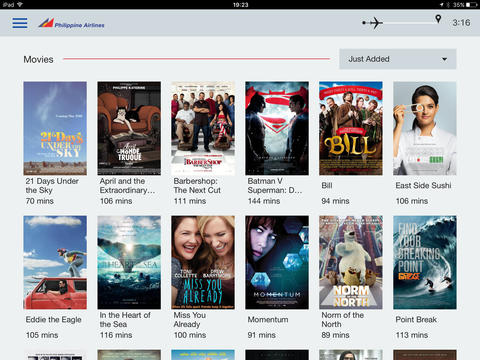Open the Momentum movie poster
The height and width of the screenshot is (360, 480).
click(x=277, y=262)
